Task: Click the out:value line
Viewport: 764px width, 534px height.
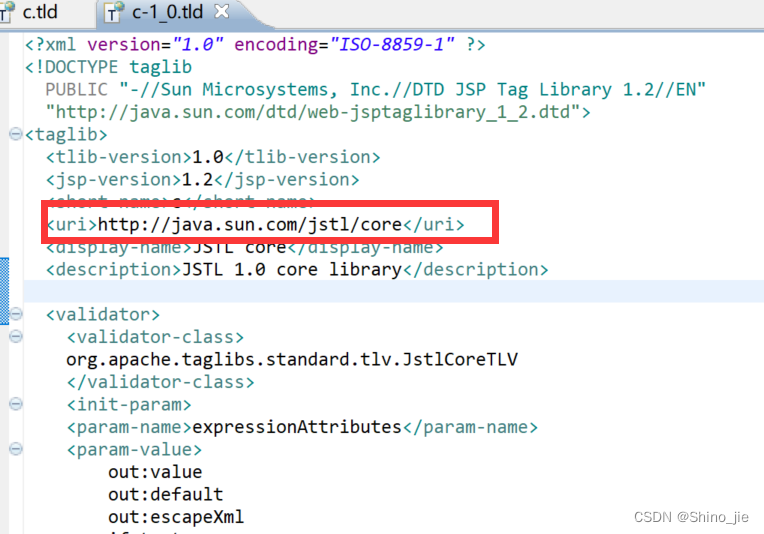Action: pyautogui.click(x=155, y=472)
